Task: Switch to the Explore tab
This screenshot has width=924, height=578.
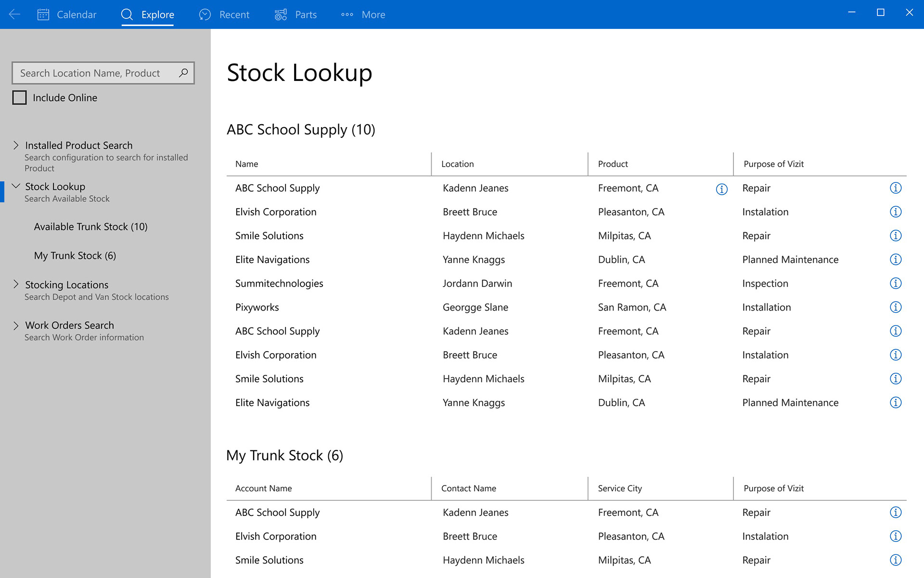Action: [148, 14]
